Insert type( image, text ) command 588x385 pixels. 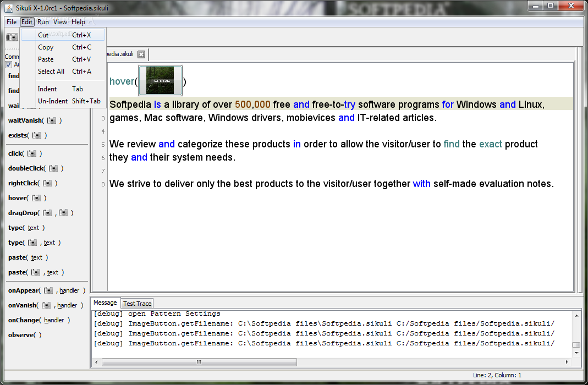coord(34,243)
